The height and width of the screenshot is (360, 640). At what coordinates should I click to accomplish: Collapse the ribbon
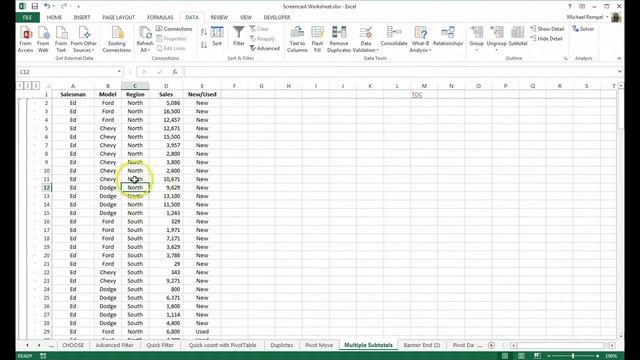pos(619,58)
